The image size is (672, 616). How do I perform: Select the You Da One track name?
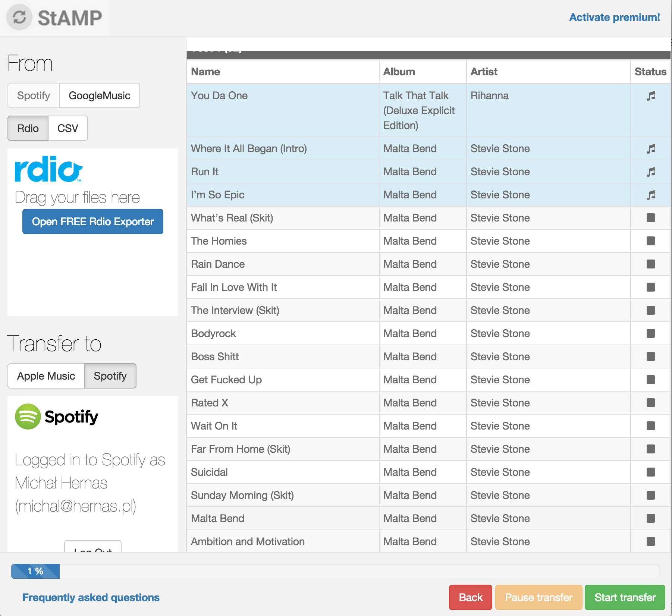tap(219, 95)
